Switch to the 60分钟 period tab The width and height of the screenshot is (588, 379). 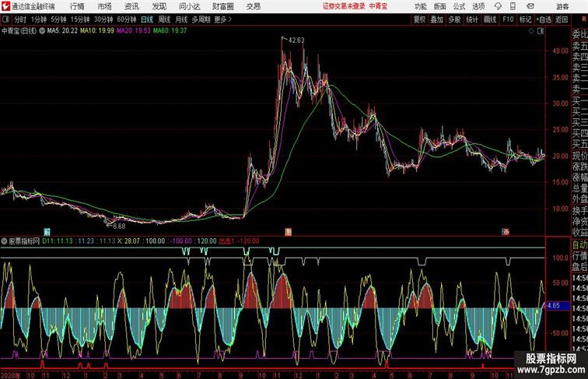127,19
